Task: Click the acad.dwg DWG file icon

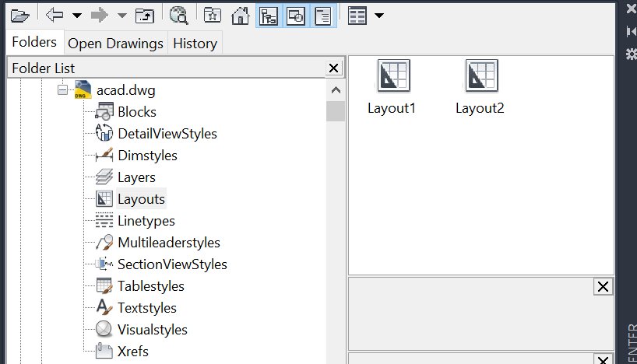Action: coord(83,89)
